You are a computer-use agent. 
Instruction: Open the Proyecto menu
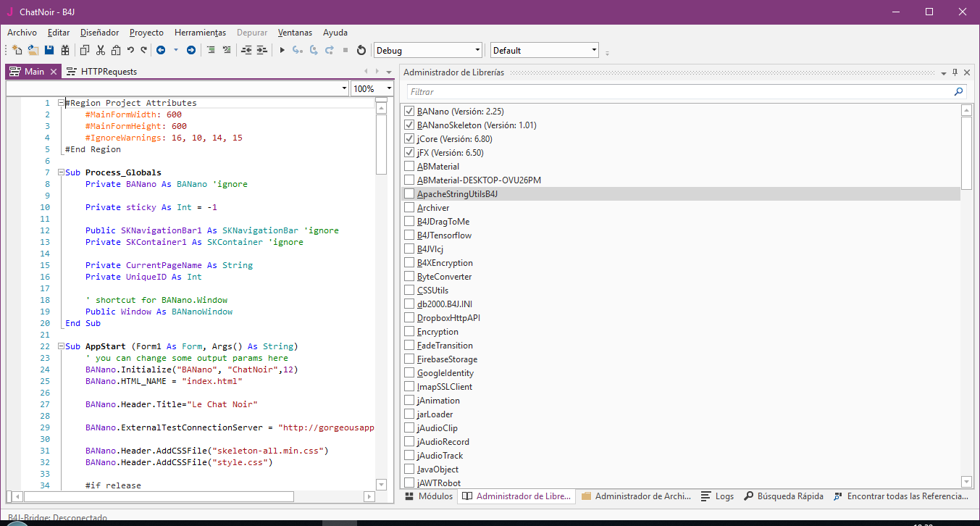[x=146, y=33]
